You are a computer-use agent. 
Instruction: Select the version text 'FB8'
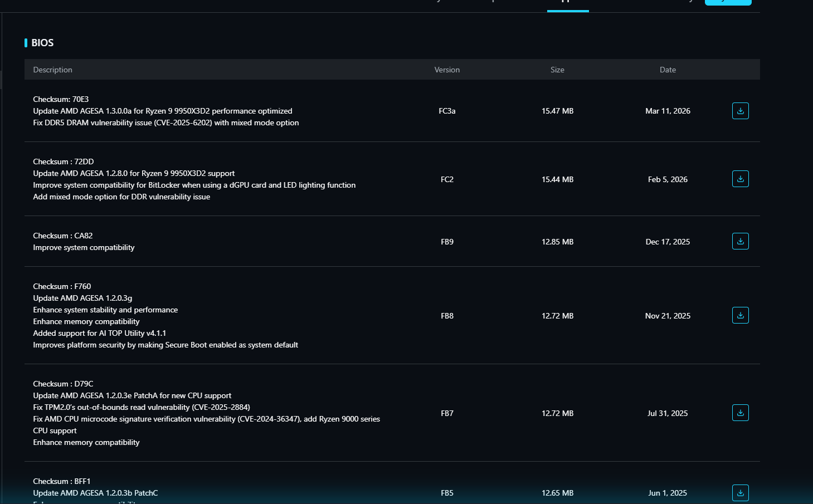pyautogui.click(x=447, y=316)
